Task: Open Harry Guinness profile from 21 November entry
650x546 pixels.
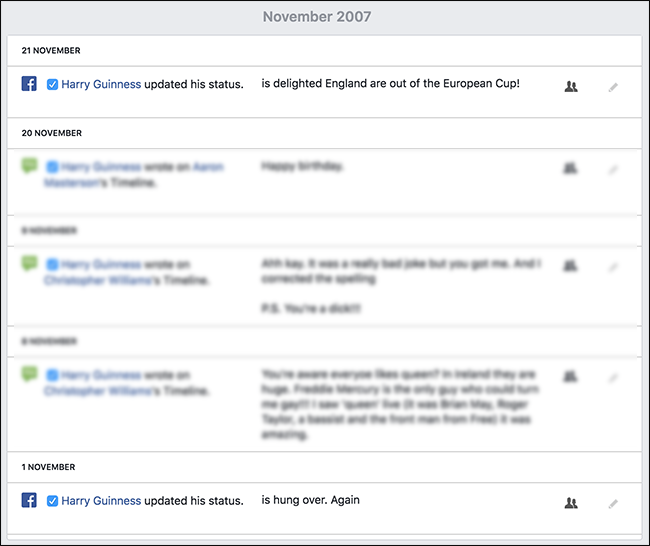Action: (101, 85)
